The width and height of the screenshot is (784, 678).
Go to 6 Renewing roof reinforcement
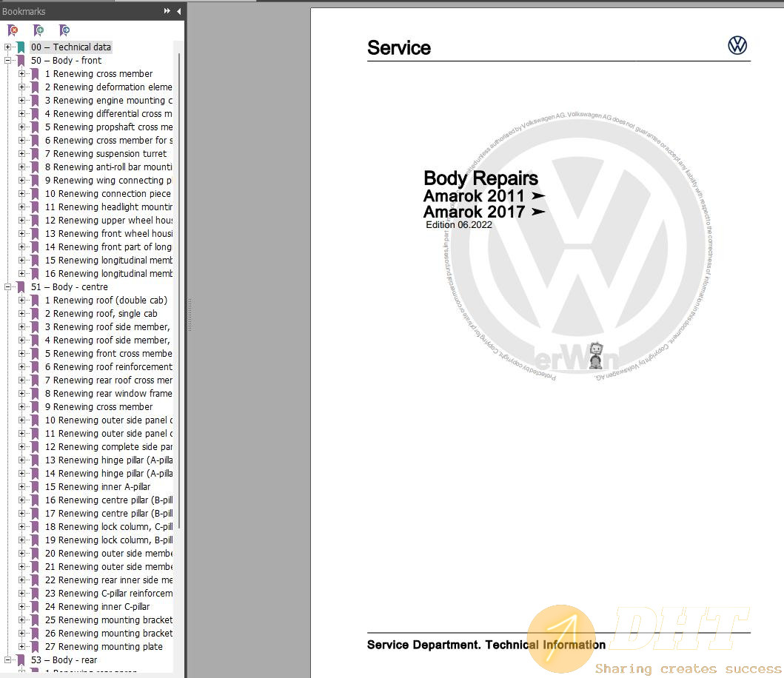point(109,367)
